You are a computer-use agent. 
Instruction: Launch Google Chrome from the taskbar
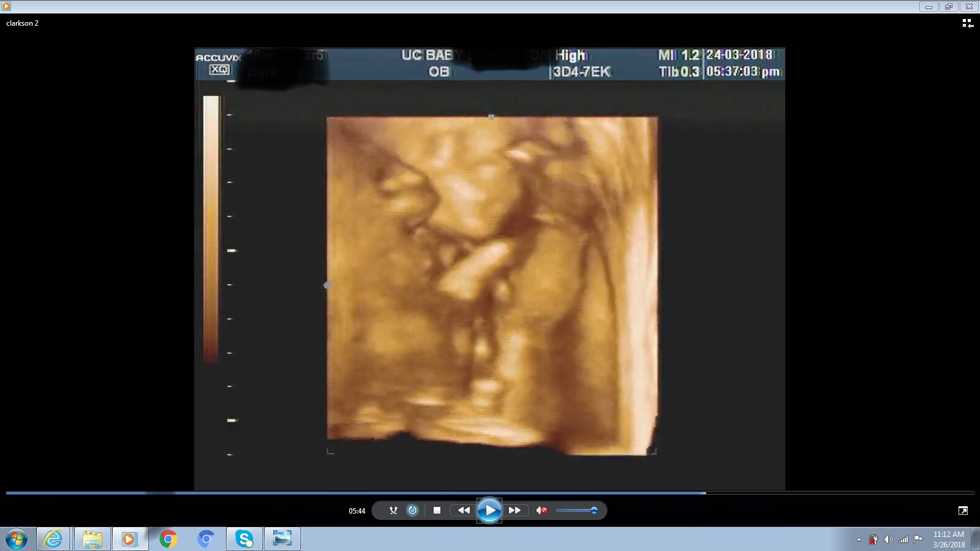click(168, 539)
